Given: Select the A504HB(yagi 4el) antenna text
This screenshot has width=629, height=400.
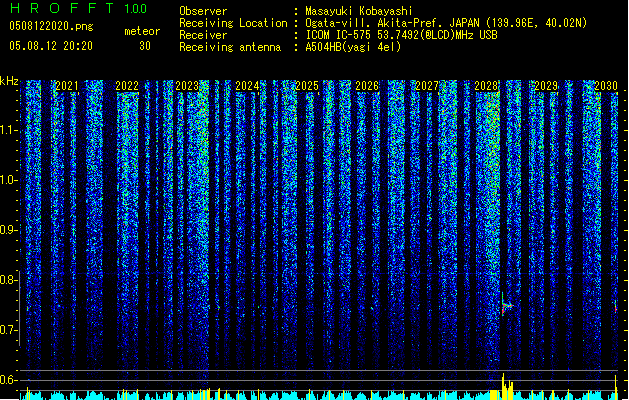Looking at the screenshot, I should coord(353,47).
